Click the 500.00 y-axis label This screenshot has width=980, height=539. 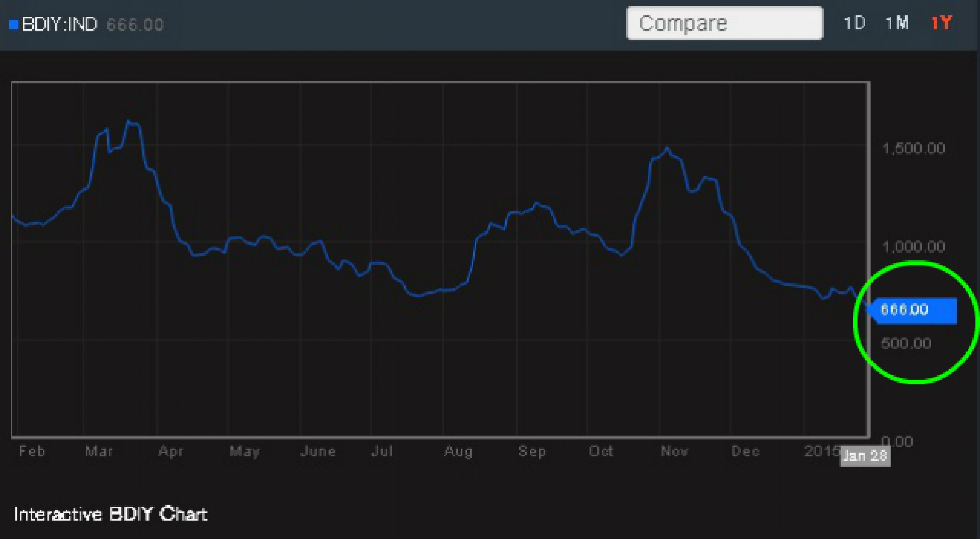pos(906,344)
